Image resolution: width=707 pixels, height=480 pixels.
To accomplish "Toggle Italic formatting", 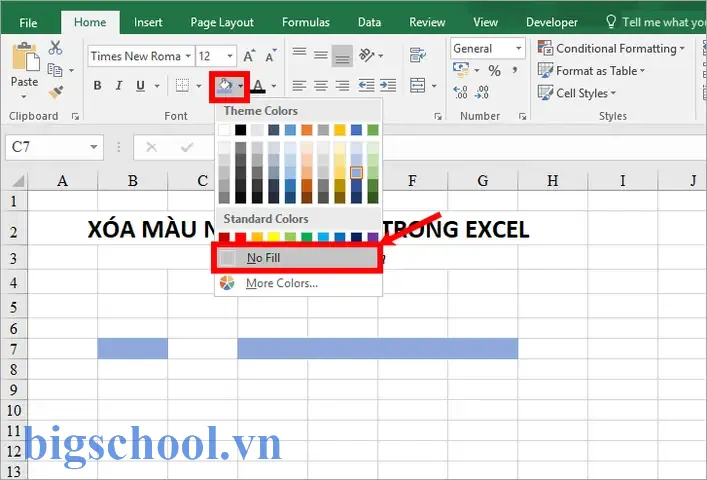I will 119,85.
